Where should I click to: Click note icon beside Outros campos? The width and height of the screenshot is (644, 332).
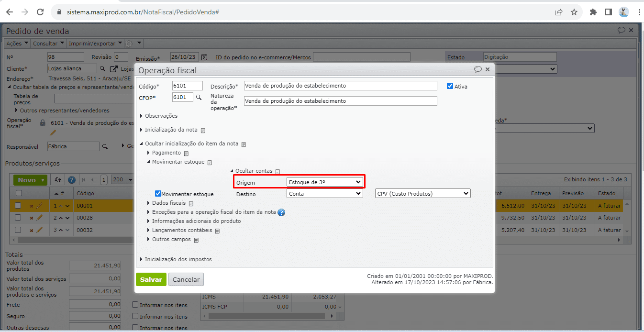pos(196,240)
